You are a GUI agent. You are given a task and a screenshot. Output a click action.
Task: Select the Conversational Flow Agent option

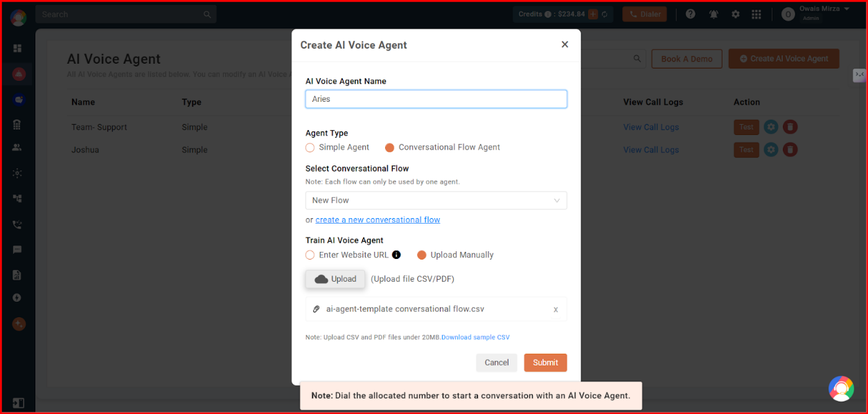tap(389, 147)
